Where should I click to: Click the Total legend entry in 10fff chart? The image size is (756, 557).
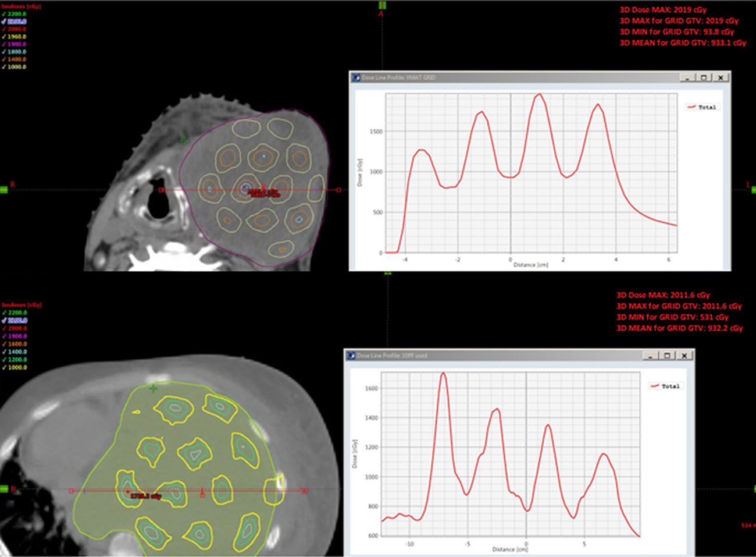(665, 386)
